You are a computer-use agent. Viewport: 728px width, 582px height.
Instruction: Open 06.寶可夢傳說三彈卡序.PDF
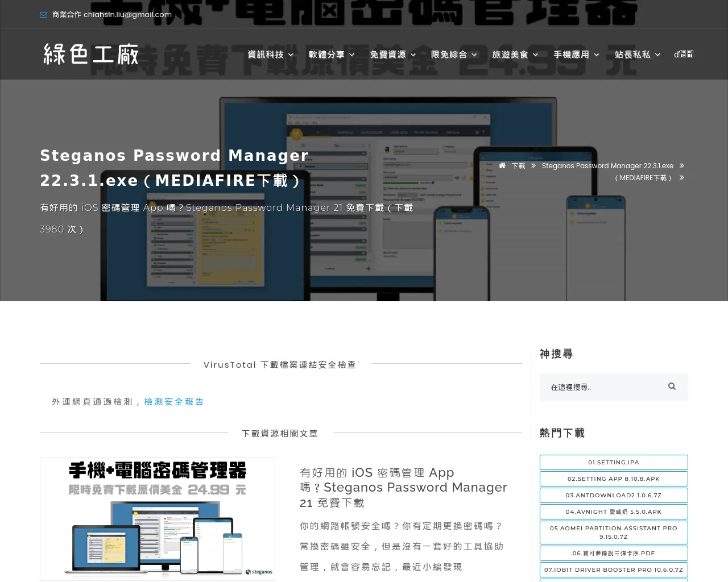tap(614, 554)
